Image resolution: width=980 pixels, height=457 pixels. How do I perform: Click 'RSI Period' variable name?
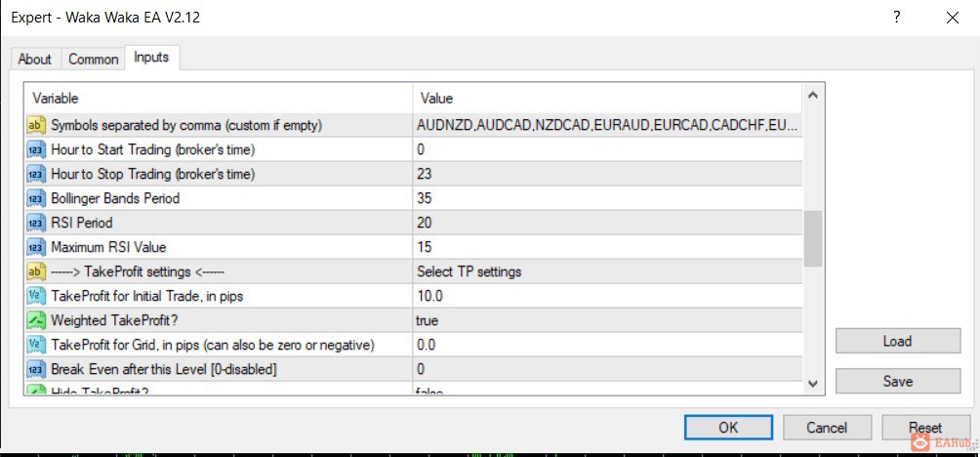[x=82, y=224]
